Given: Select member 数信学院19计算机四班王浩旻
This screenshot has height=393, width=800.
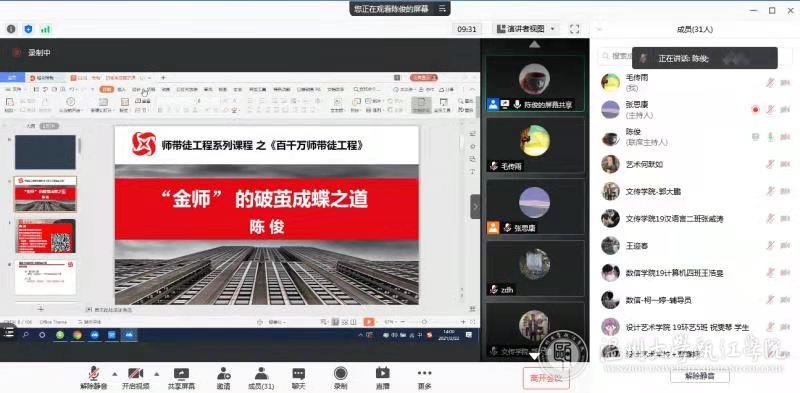Looking at the screenshot, I should click(695, 273).
